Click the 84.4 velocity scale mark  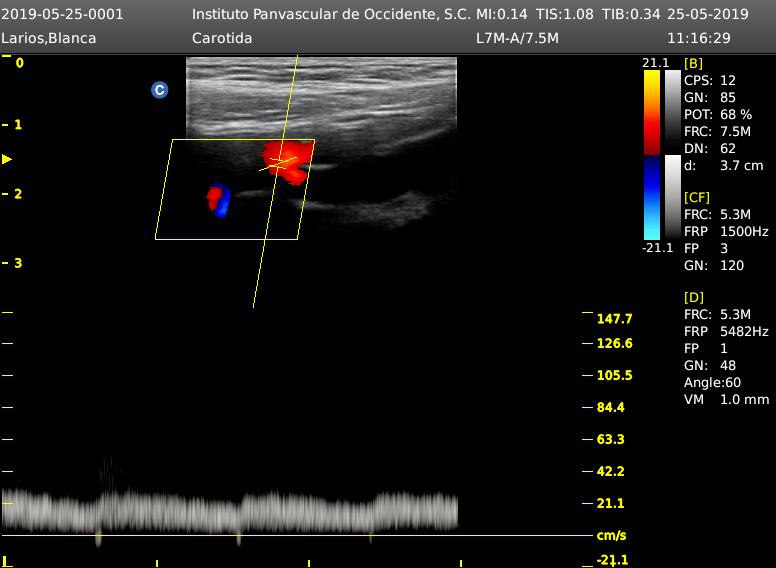click(610, 407)
